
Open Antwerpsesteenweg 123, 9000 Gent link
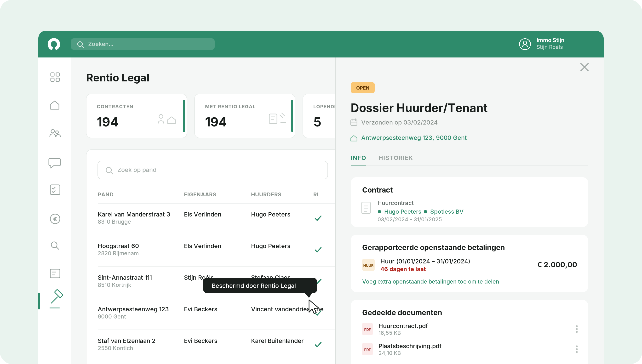tap(414, 138)
